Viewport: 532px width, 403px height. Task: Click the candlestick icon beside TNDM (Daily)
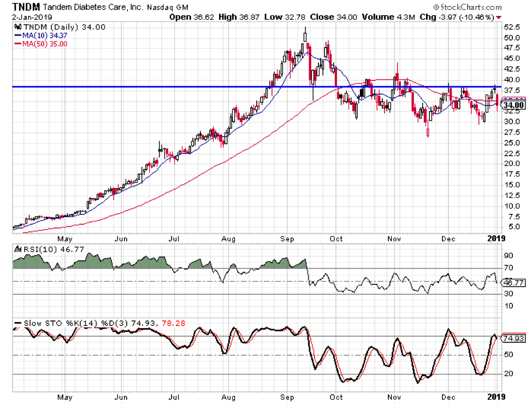[17, 27]
